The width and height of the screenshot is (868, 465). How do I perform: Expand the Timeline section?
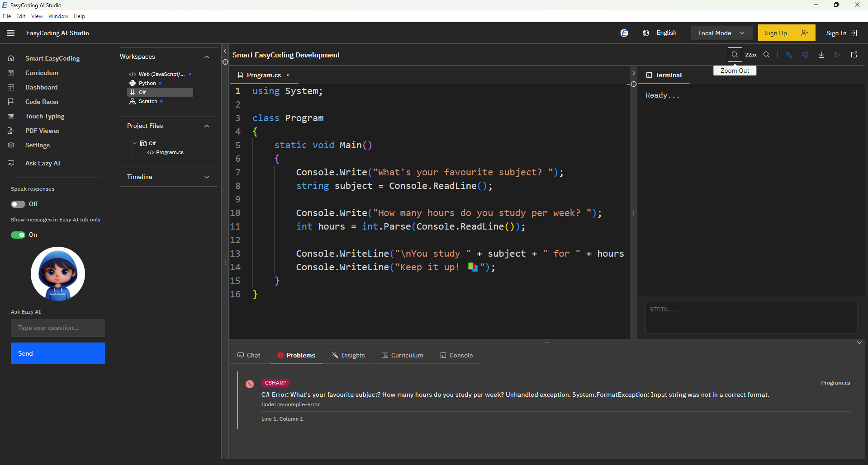(x=207, y=177)
